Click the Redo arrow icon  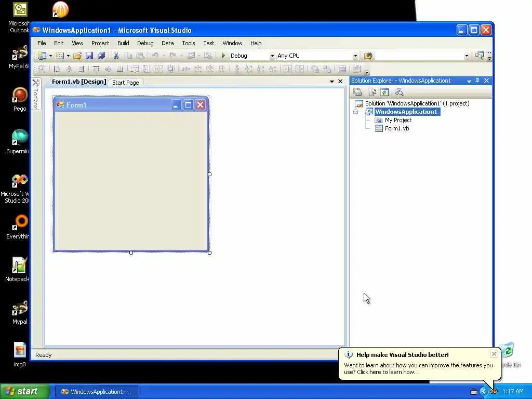point(172,56)
